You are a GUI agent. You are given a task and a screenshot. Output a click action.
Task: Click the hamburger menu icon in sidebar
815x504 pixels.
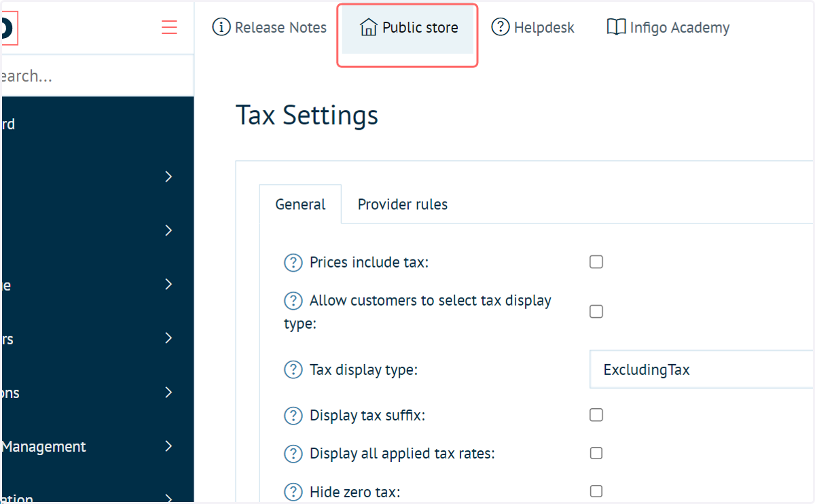pos(169,27)
